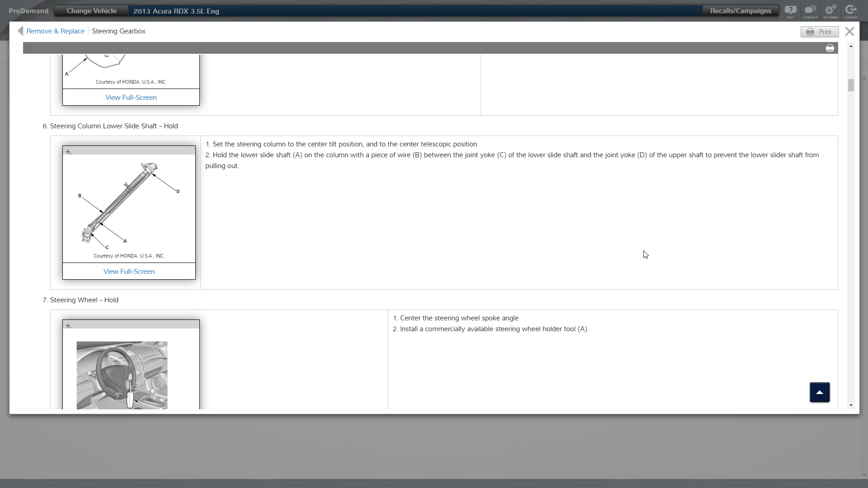This screenshot has height=488, width=868.
Task: Follow the Remove & Replace breadcrumb link
Action: (55, 31)
